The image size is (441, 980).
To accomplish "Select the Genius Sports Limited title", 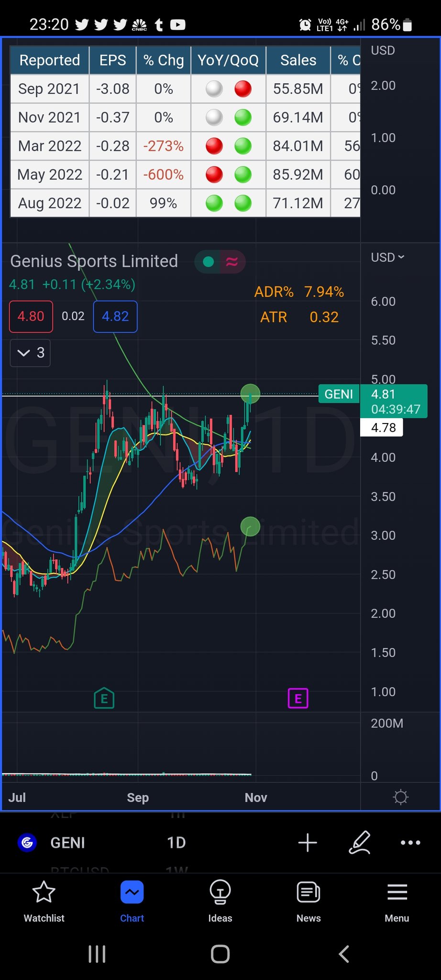I will tap(94, 261).
